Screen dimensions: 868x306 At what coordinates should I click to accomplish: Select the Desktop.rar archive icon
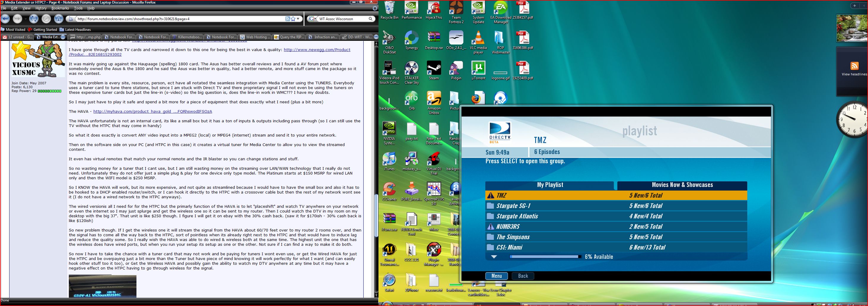(x=434, y=40)
